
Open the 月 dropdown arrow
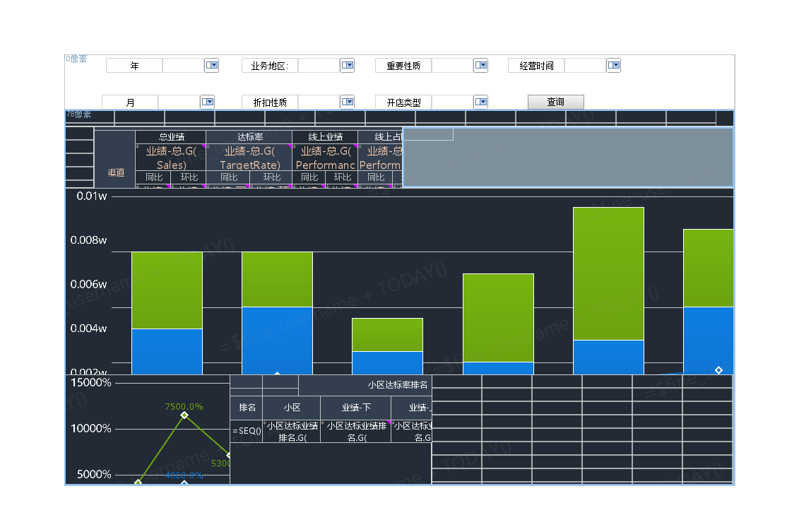coord(208,102)
